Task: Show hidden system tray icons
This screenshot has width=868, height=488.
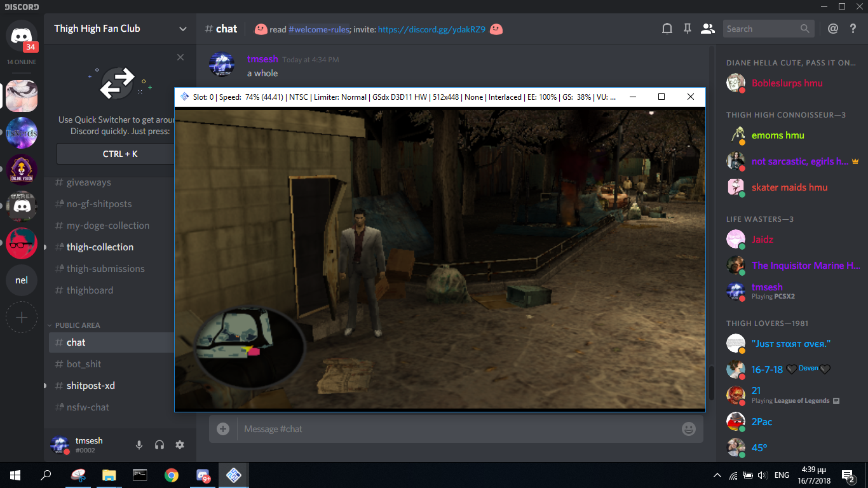Action: click(717, 475)
